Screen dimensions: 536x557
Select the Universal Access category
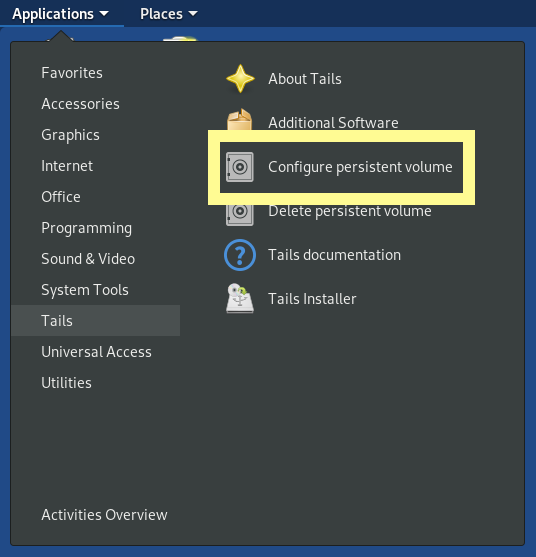click(x=95, y=352)
